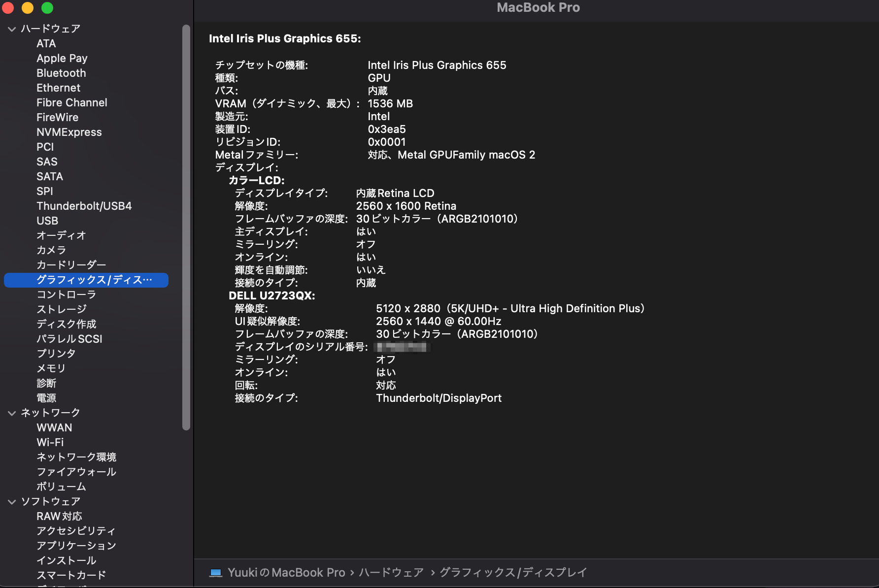
Task: Open メモリ information
Action: point(51,369)
